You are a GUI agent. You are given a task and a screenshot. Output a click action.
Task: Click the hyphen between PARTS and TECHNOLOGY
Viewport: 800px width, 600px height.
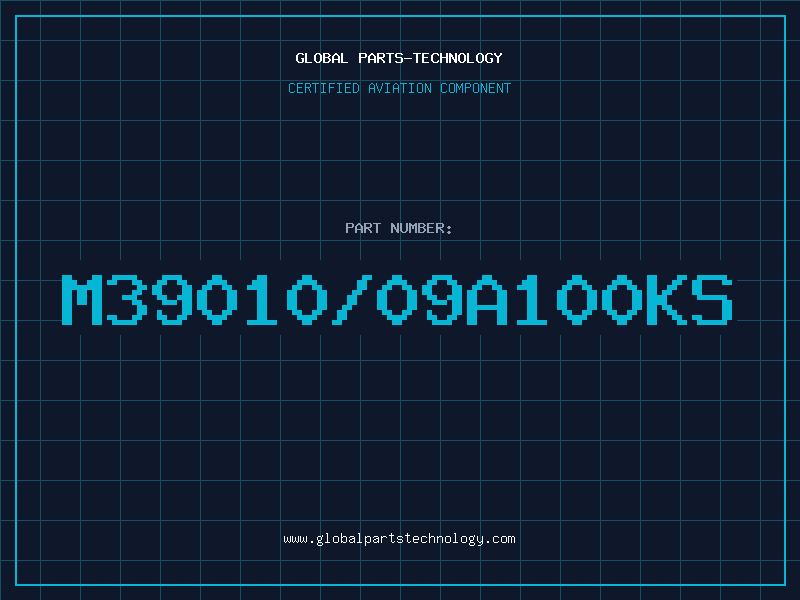point(408,58)
